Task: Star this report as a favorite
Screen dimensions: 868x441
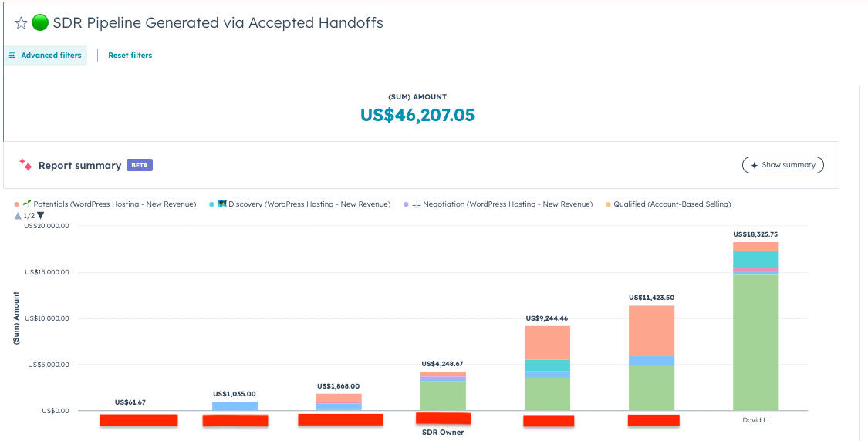Action: click(x=22, y=23)
